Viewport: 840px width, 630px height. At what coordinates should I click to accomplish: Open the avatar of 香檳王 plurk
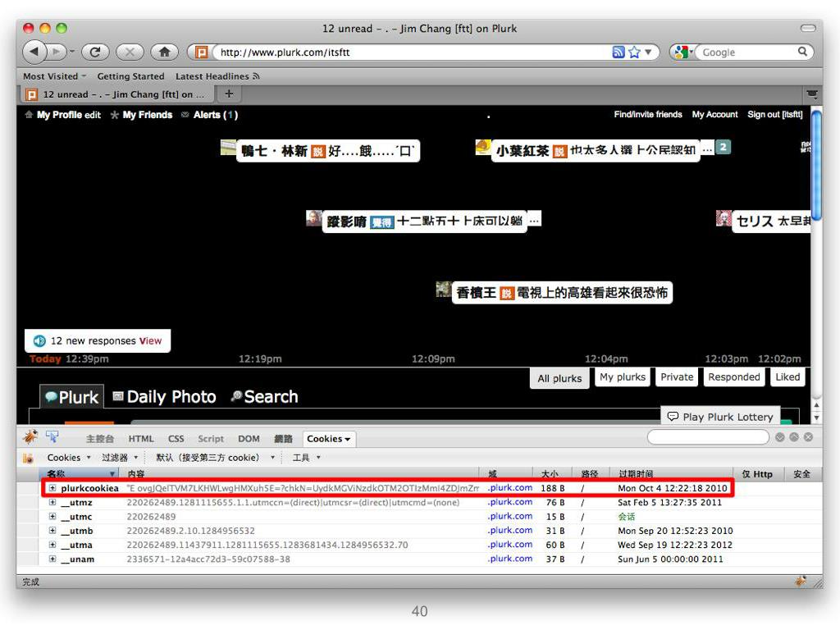[x=443, y=290]
